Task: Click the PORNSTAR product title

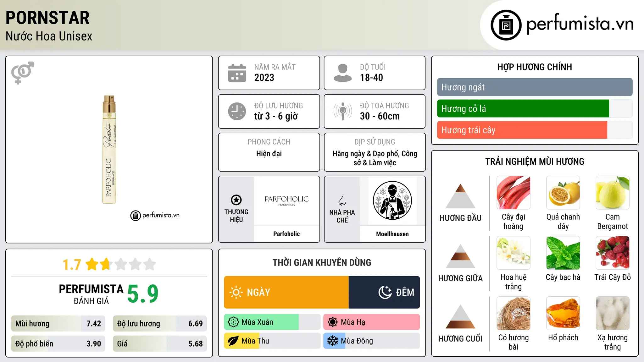Action: coord(47,18)
